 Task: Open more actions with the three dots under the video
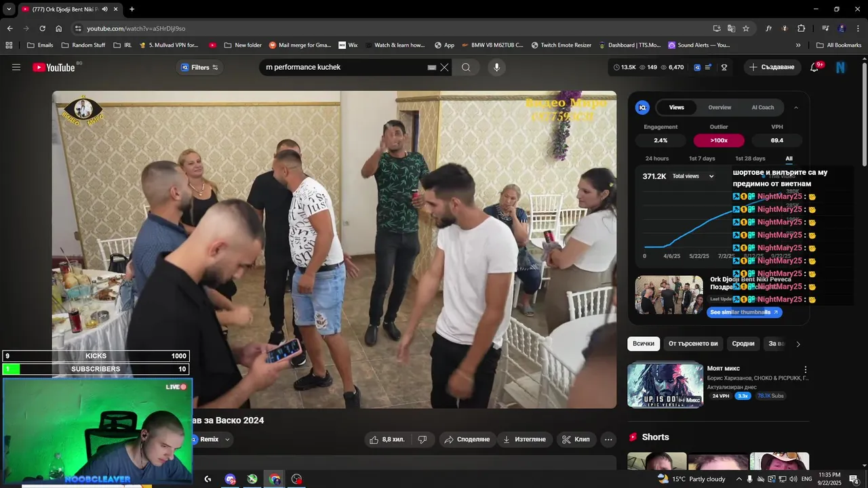pyautogui.click(x=608, y=439)
